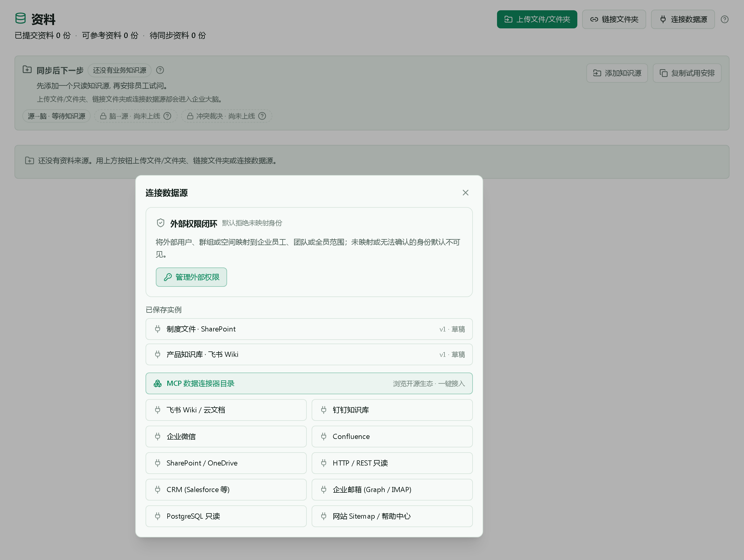
Task: Click help icon next to 脑→源 尚未上线
Action: click(167, 116)
